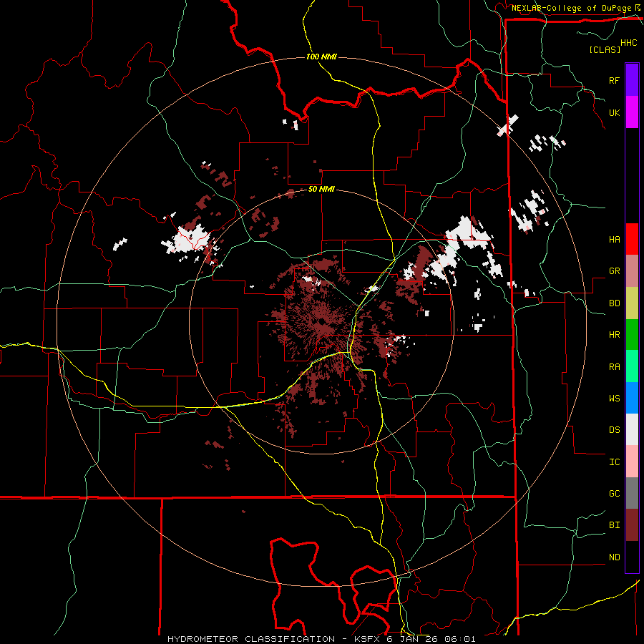Click the 50 NMI range ring label
644x644 pixels.
coord(321,190)
